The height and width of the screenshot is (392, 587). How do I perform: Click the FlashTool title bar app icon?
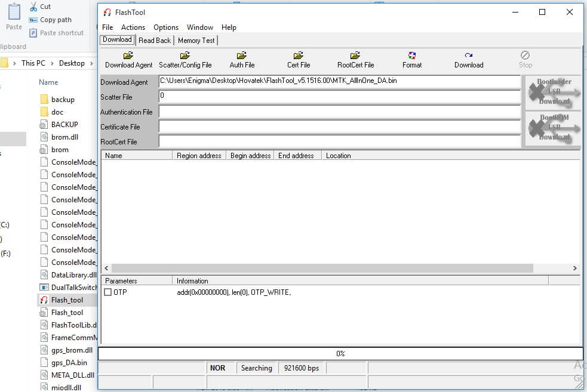(x=107, y=13)
